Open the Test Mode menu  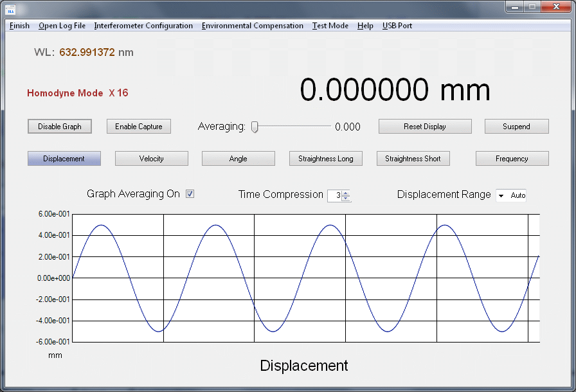click(x=330, y=26)
